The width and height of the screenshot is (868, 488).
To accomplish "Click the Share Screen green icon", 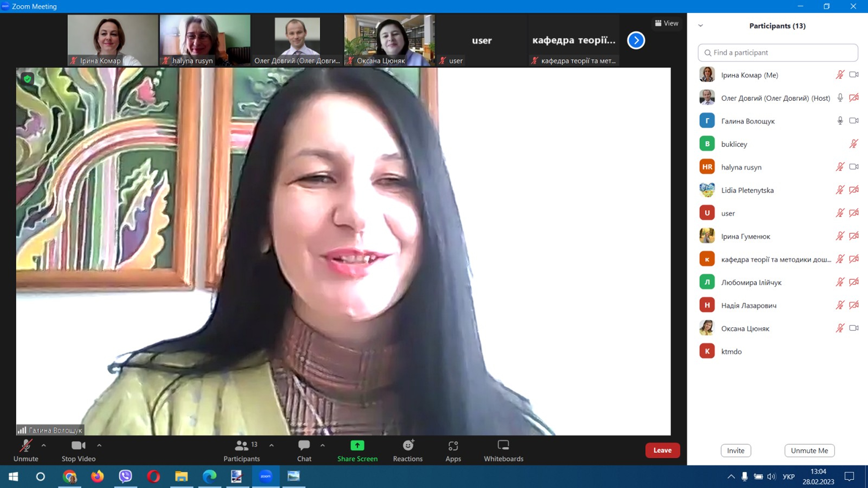I will coord(357,445).
